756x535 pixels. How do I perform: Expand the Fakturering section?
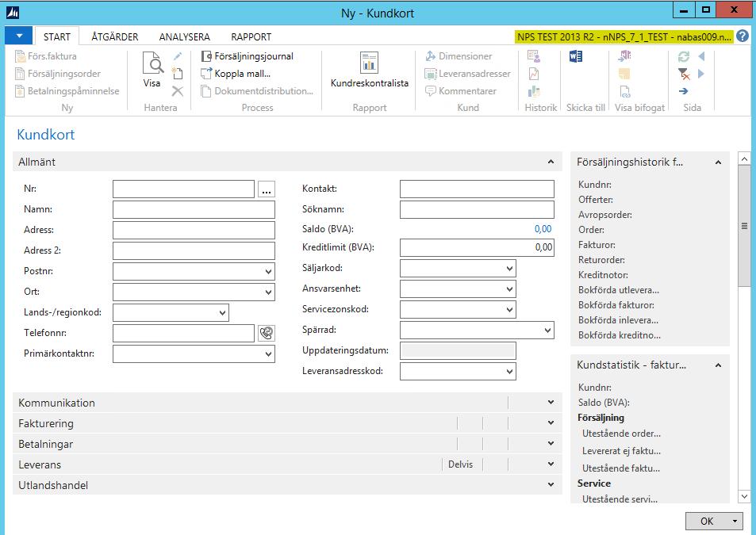tap(551, 422)
